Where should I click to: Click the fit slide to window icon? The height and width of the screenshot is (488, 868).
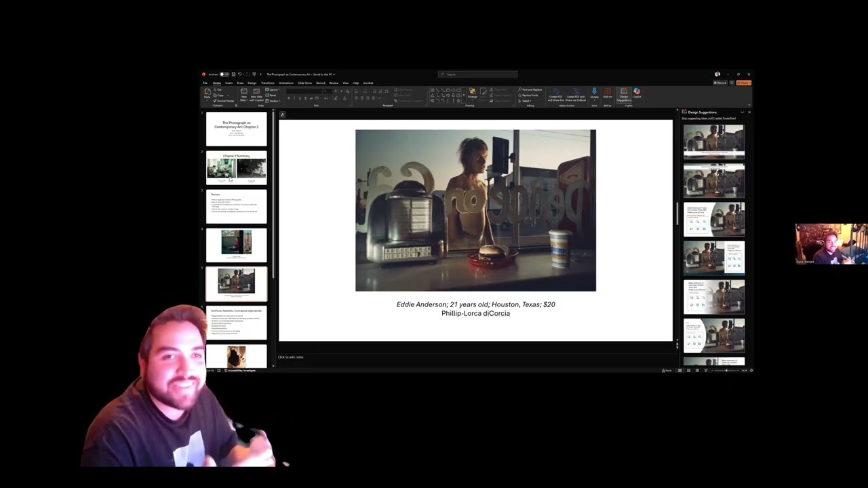click(751, 371)
